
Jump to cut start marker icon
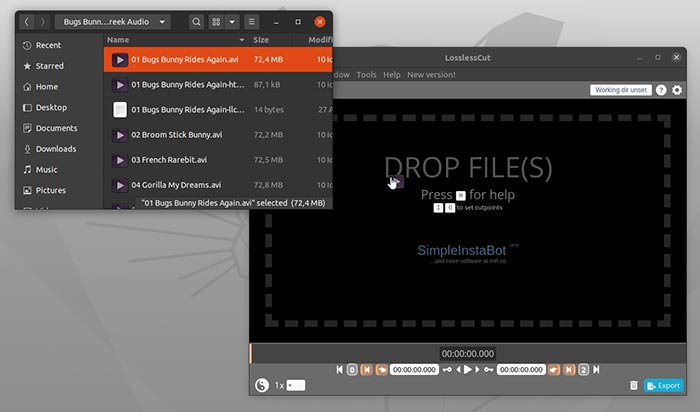click(x=367, y=370)
